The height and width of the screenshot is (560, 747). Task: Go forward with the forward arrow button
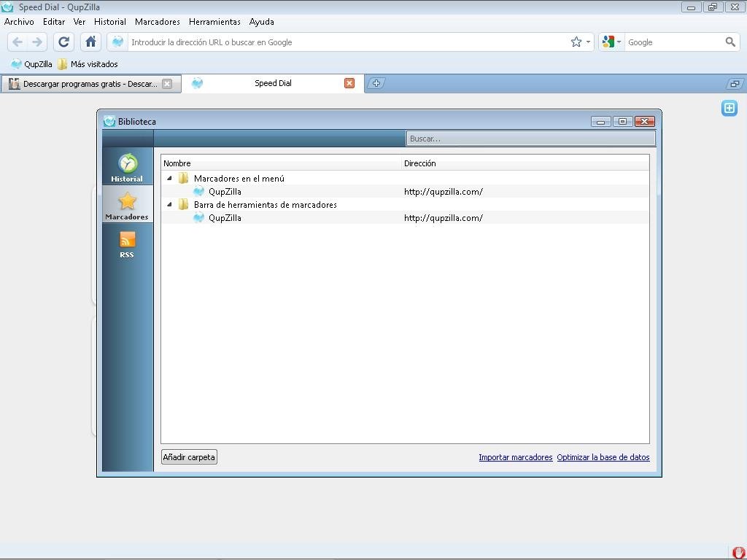37,42
